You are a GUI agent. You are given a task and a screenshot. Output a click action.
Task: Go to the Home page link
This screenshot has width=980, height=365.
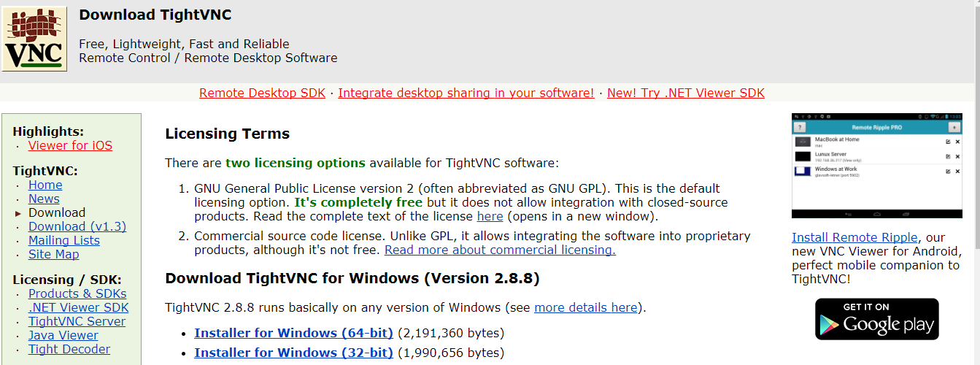45,185
